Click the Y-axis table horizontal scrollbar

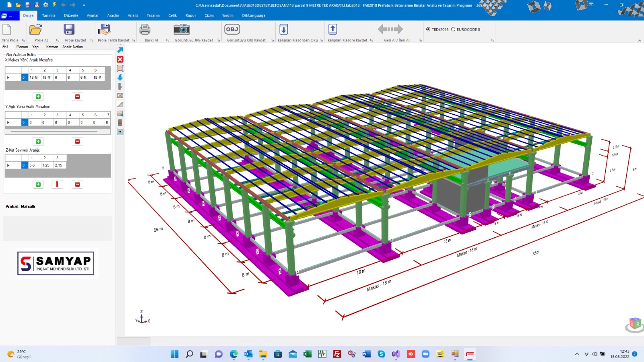tap(58, 132)
